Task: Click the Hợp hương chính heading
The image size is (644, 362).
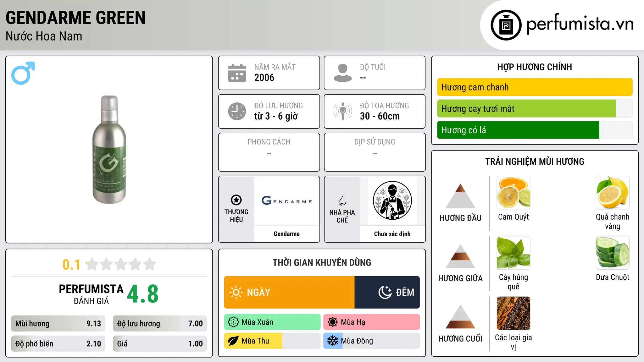Action: pos(535,67)
